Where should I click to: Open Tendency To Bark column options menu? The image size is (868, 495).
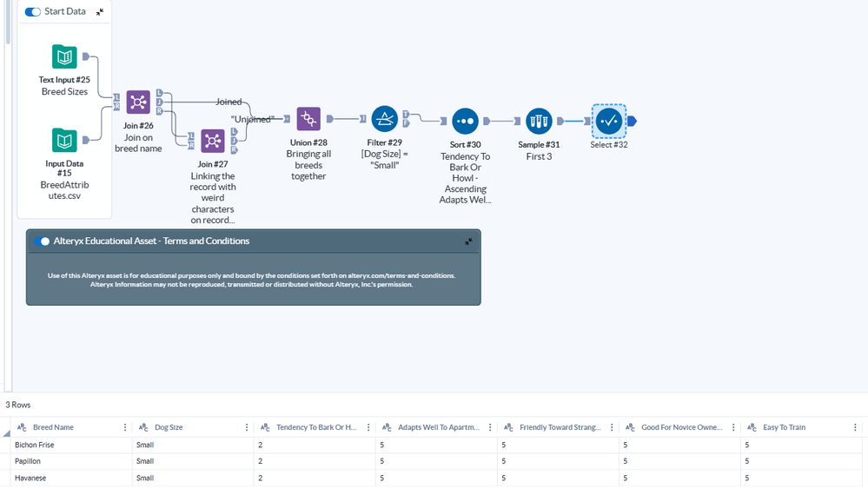(368, 427)
